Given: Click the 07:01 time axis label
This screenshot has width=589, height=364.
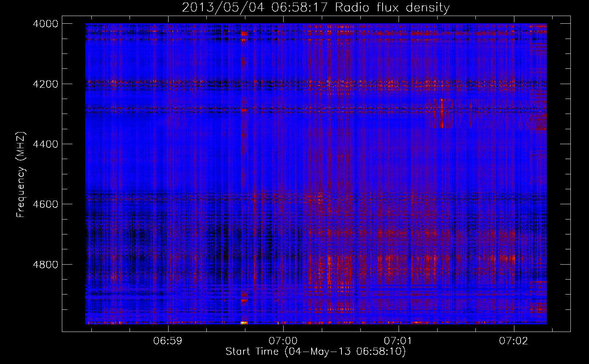Looking at the screenshot, I should coord(399,341).
